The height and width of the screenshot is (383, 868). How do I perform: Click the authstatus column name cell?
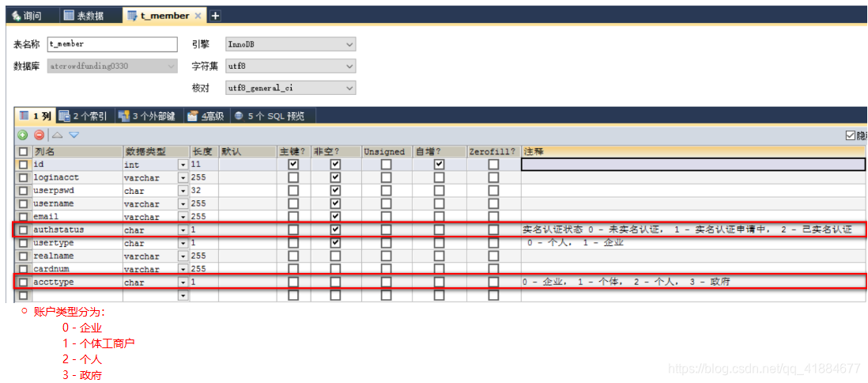tap(77, 229)
